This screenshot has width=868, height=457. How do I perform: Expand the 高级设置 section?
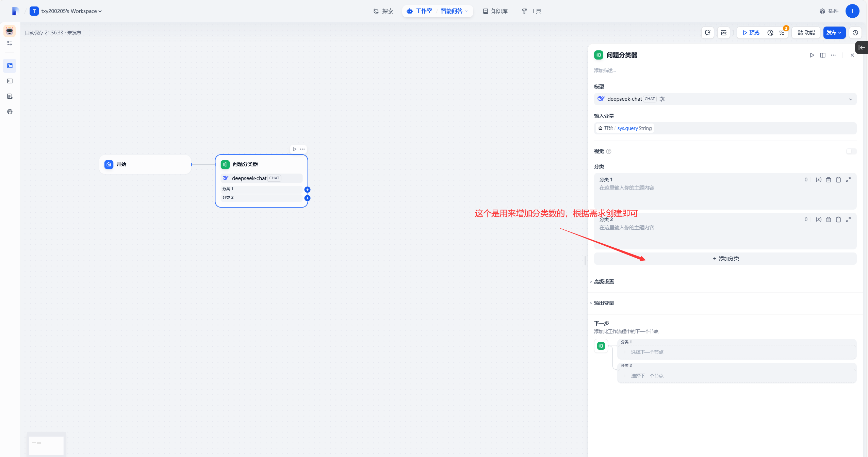[x=604, y=282]
